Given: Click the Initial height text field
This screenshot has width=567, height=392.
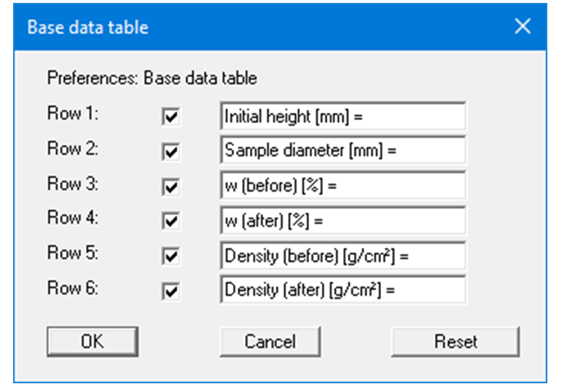Looking at the screenshot, I should [x=343, y=117].
